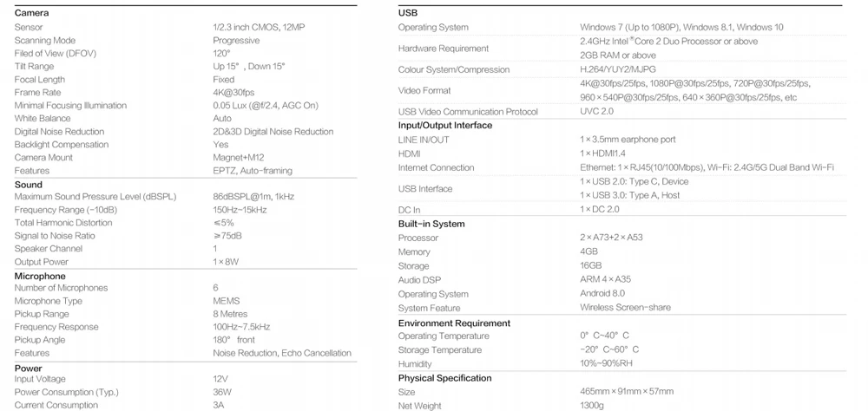Viewport: 868px width, 411px height.
Task: Click the USB Video Communication Protocol label
Action: tap(468, 112)
